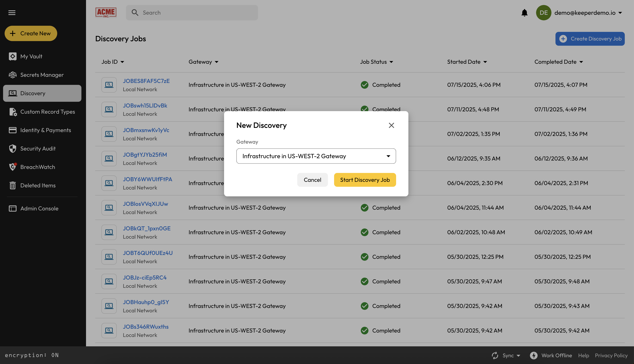Click the Deleted Items trash icon
Image resolution: width=634 pixels, height=364 pixels.
[x=12, y=185]
